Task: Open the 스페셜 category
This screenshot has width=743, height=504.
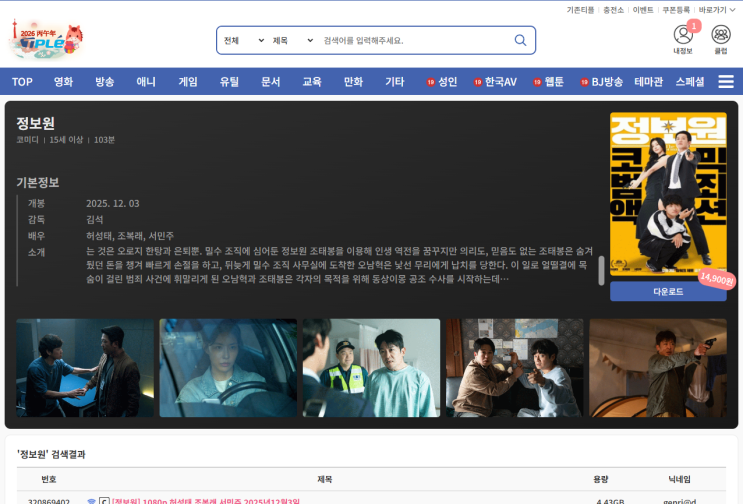Action: click(x=690, y=81)
